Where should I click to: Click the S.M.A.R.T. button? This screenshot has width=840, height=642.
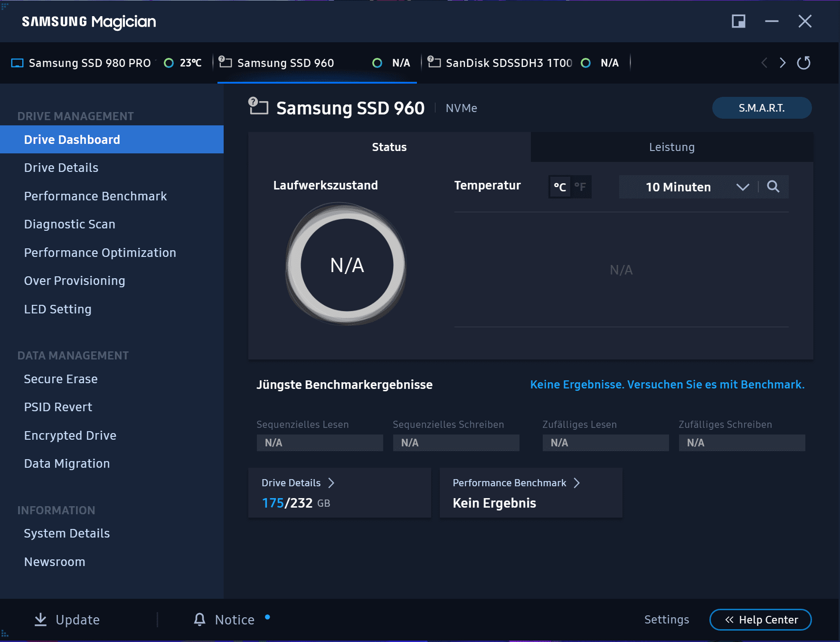(x=762, y=108)
